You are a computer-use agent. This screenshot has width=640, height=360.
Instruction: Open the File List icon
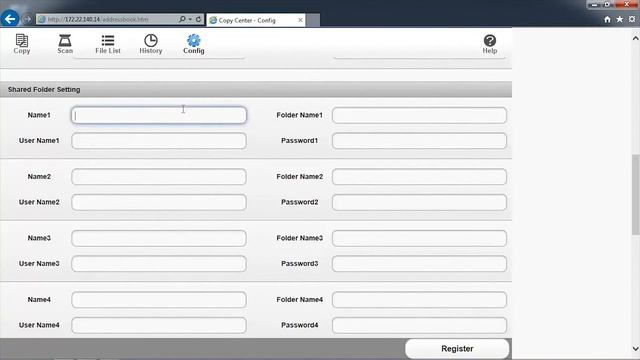coord(108,44)
